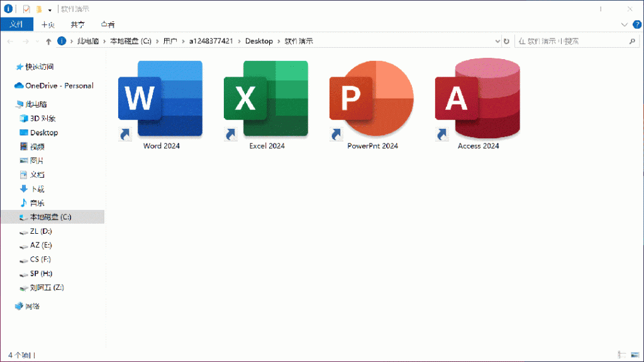Click the current folder breadcrumb after Desktop
Screen dimensions: 644x362
(x=299, y=41)
